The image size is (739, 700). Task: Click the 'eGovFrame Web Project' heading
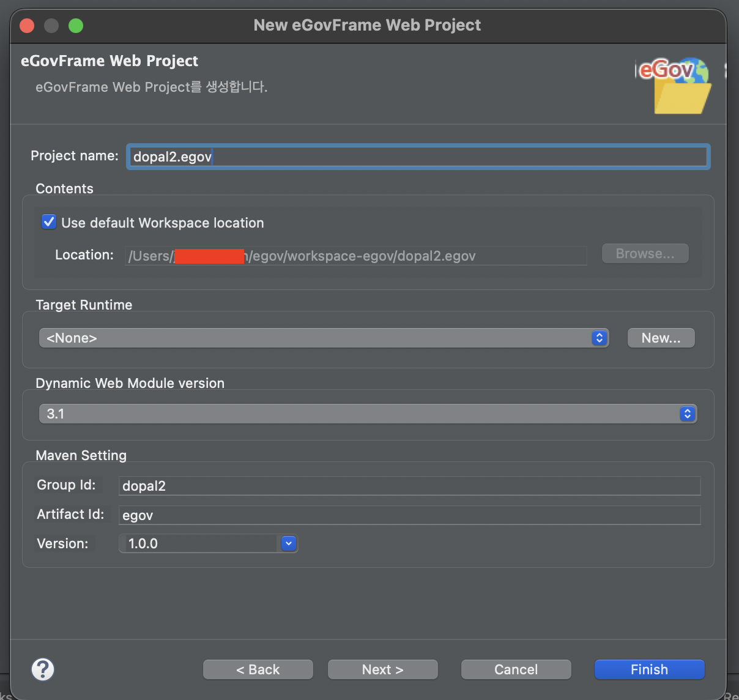click(x=110, y=61)
